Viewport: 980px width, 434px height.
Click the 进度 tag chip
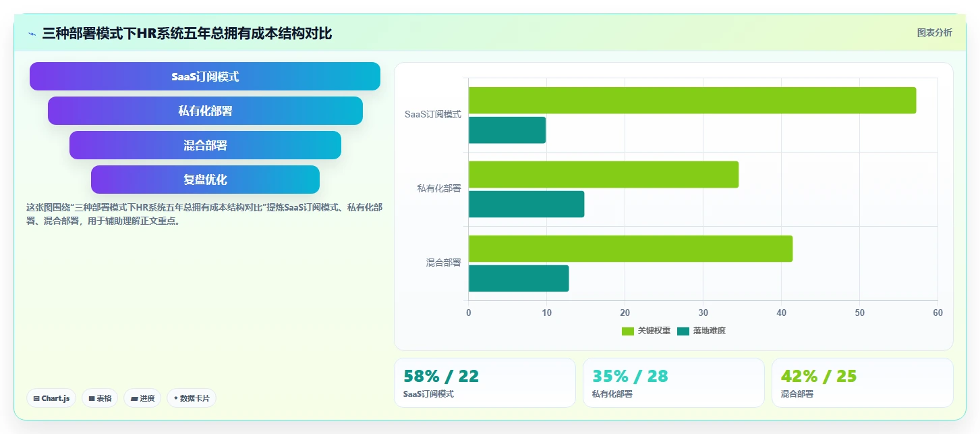142,398
